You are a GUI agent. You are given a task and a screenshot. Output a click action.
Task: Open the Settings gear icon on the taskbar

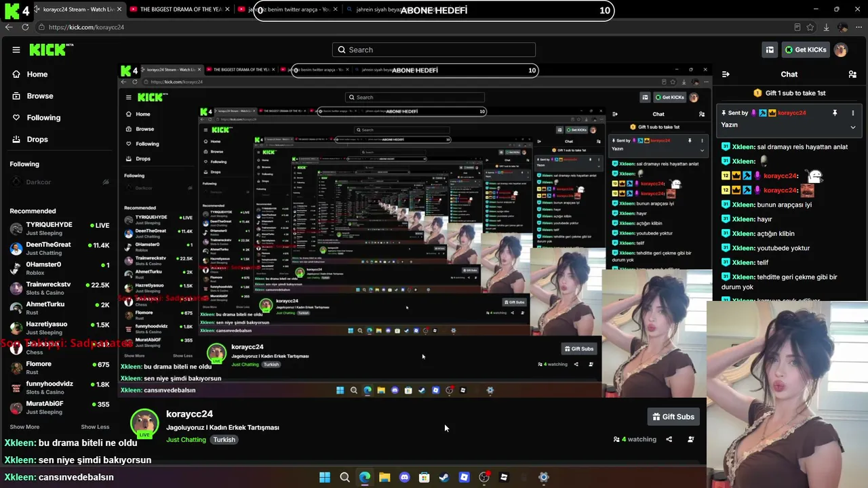[x=543, y=477]
